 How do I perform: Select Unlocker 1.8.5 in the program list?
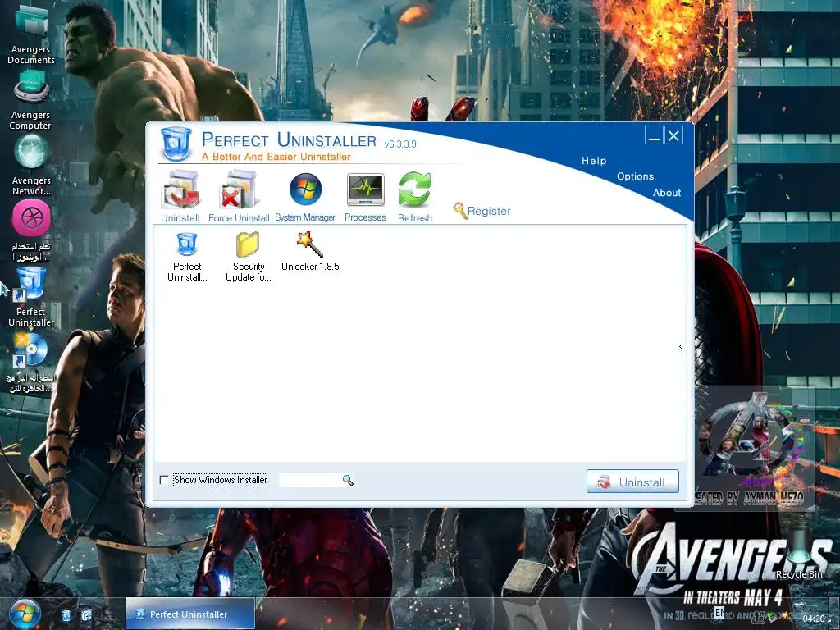pos(310,251)
